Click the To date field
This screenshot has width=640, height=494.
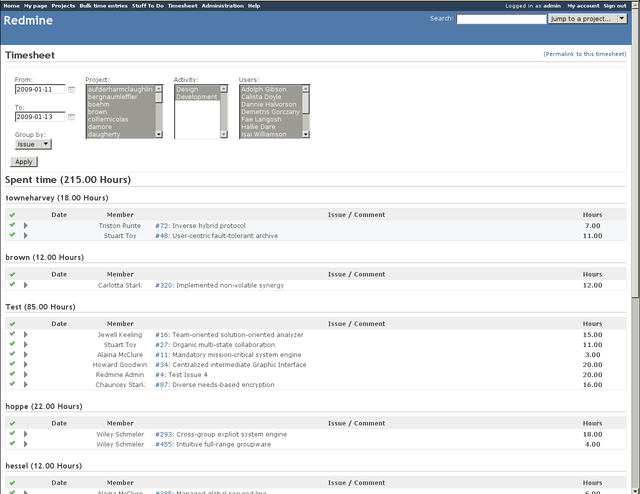click(40, 117)
